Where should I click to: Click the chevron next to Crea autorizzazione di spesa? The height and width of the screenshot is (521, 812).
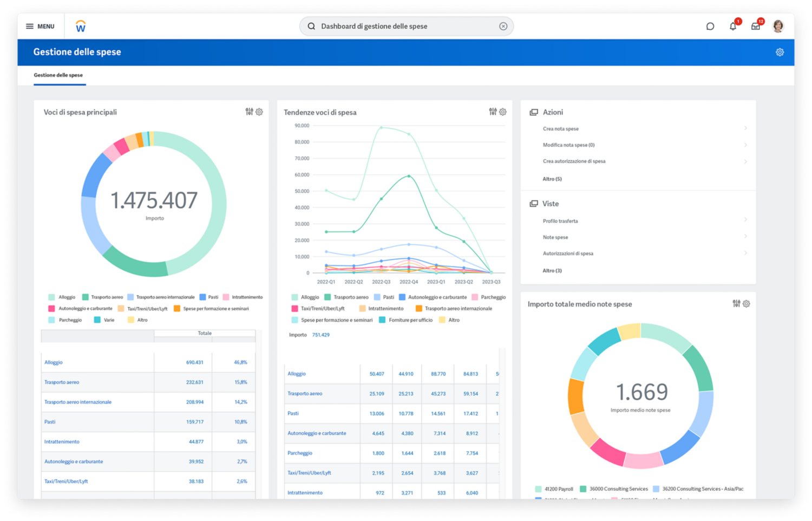point(745,161)
